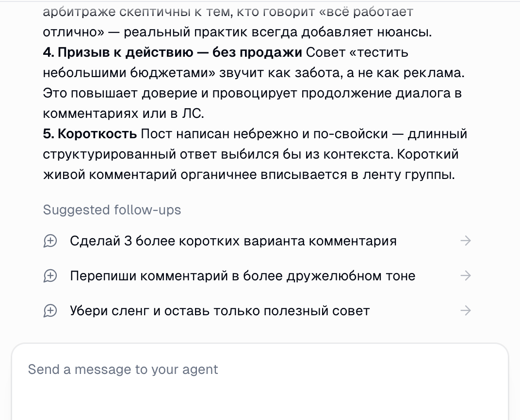Viewport: 520px width, 420px height.
Task: Click the phrase "реальный практик всегда добавляет нюансы"
Action: click(x=277, y=32)
